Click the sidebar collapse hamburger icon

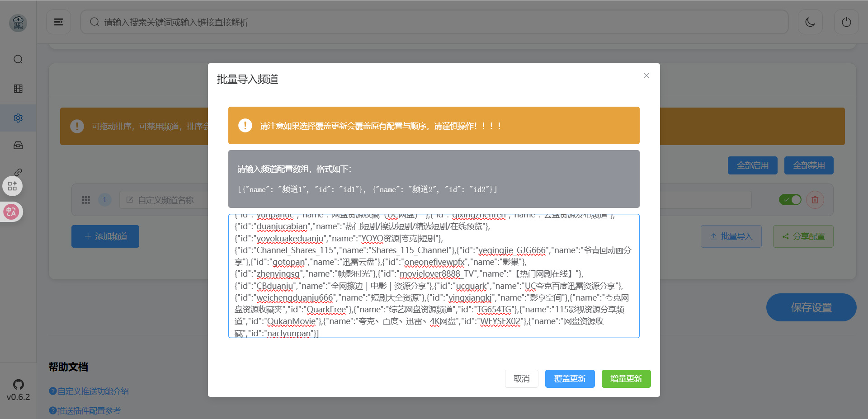[x=58, y=22]
